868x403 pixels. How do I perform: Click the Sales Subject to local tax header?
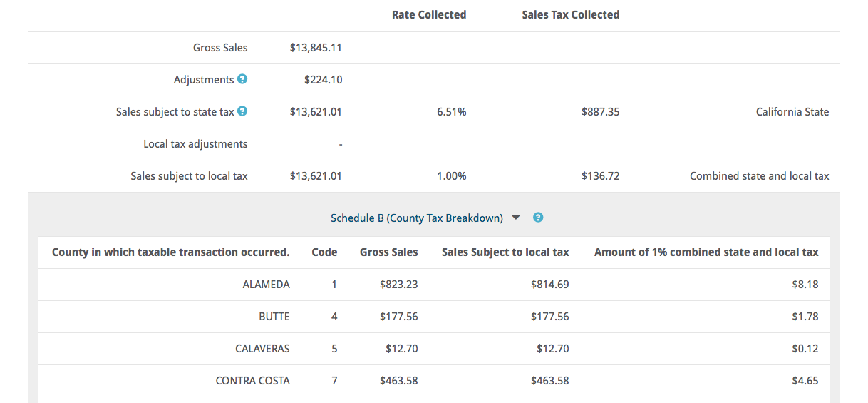[505, 252]
